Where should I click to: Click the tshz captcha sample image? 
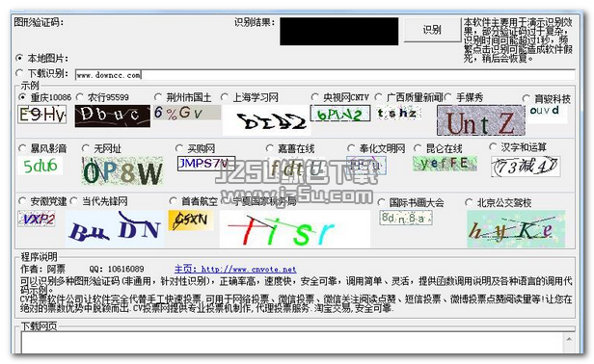point(399,113)
